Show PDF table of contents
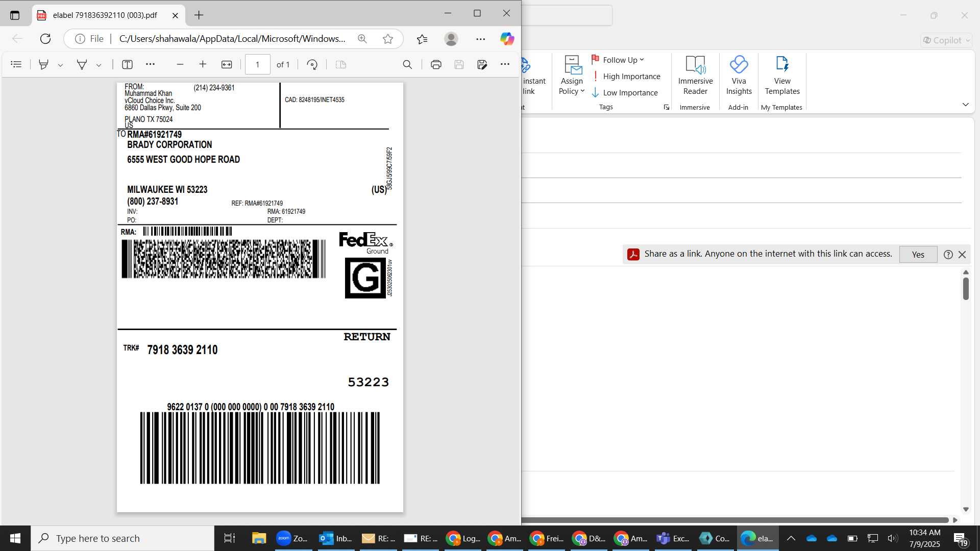Image resolution: width=980 pixels, height=551 pixels. (16, 64)
